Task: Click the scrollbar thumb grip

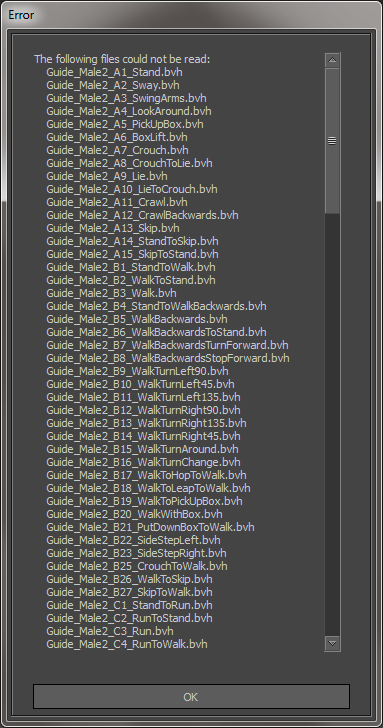Action: pyautogui.click(x=332, y=141)
